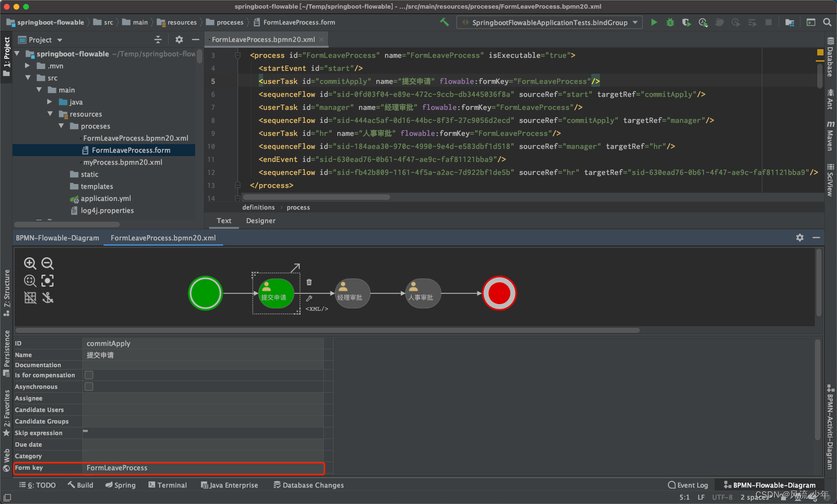Click the fit diagram to screen icon

[47, 280]
